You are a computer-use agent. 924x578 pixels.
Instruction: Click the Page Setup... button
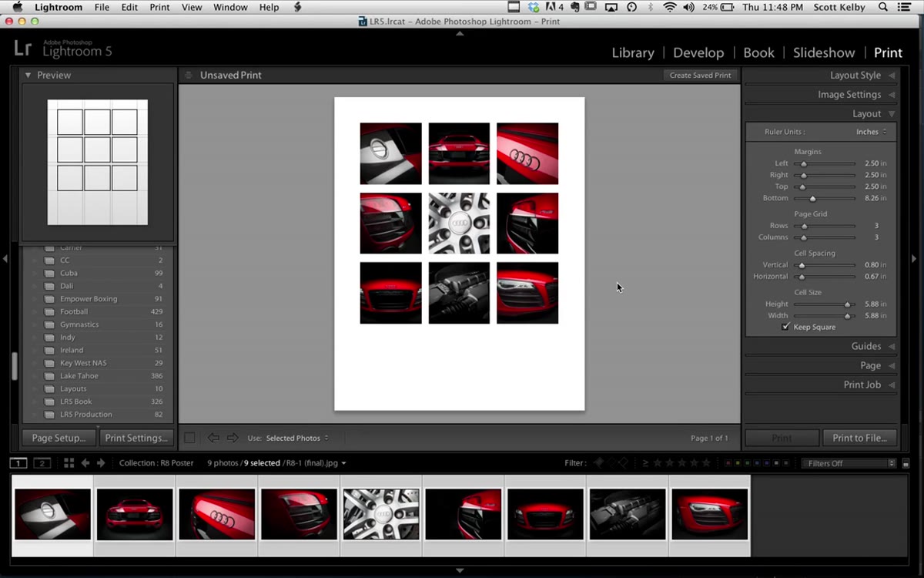(59, 438)
